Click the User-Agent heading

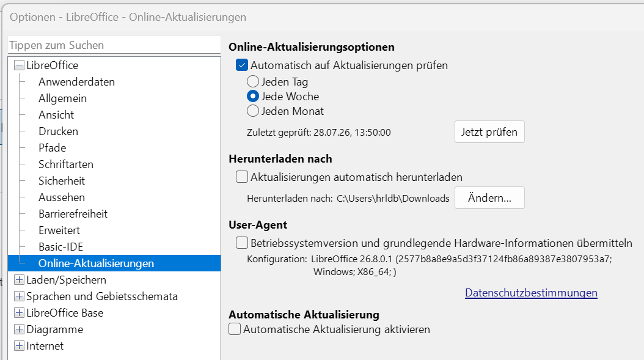pyautogui.click(x=258, y=225)
